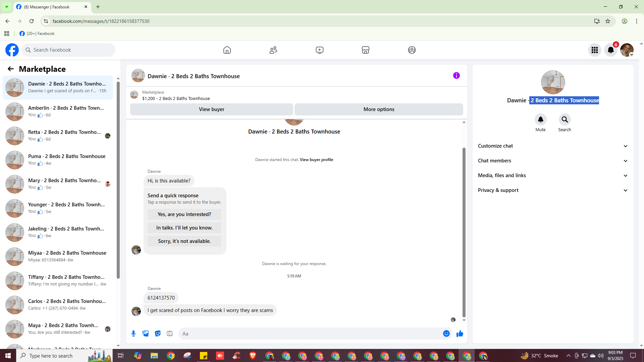Click the Search Facebook field

(x=69, y=50)
